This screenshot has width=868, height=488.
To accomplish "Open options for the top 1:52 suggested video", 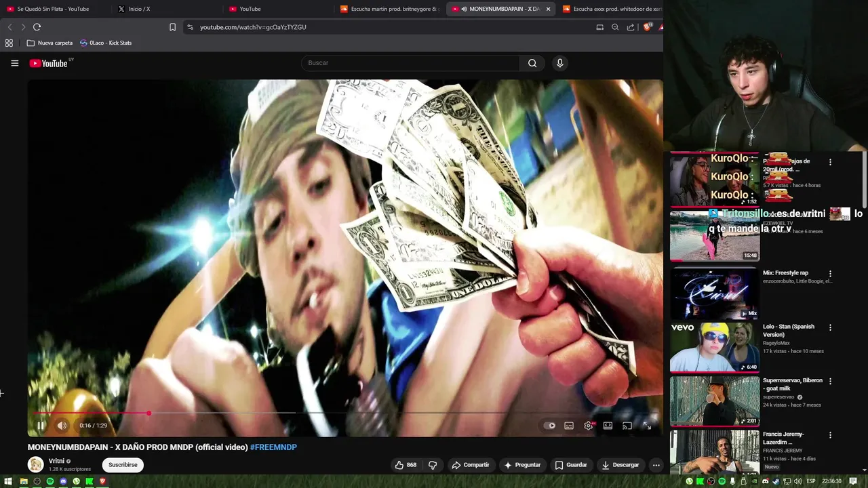I will 830,162.
